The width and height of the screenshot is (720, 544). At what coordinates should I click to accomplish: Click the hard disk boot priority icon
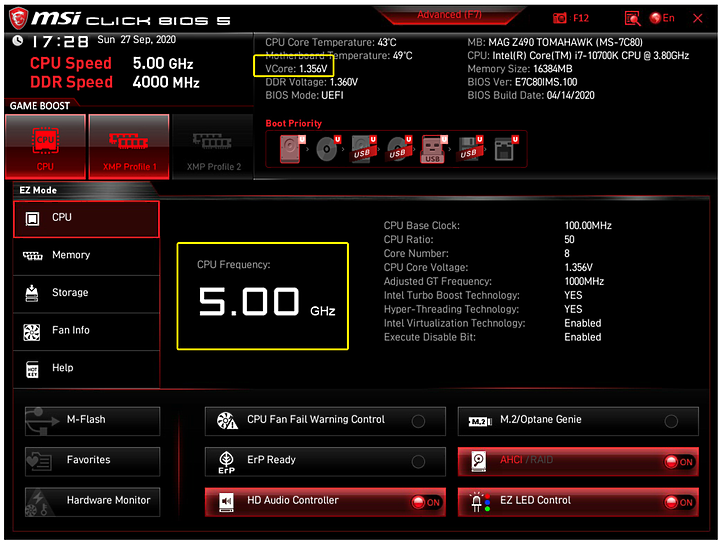pos(292,149)
